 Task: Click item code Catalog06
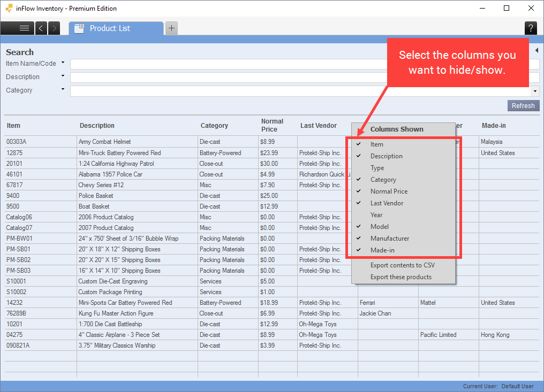point(19,217)
